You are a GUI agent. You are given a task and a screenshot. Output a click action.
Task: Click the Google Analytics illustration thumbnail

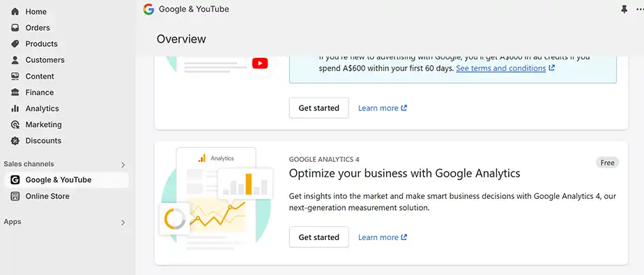coord(217,199)
